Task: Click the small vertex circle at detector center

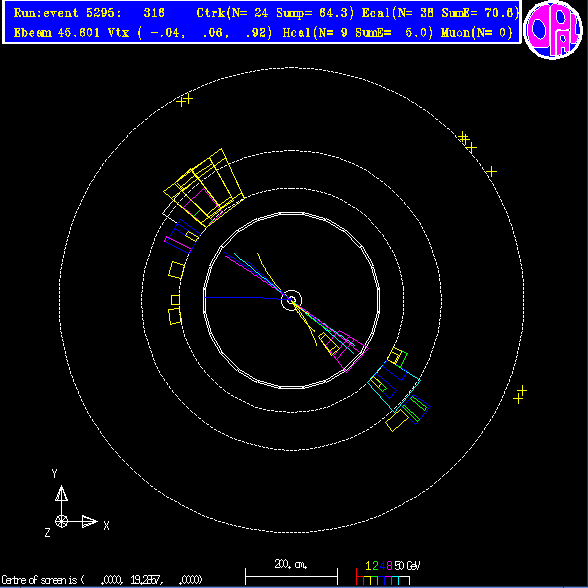Action: [291, 300]
